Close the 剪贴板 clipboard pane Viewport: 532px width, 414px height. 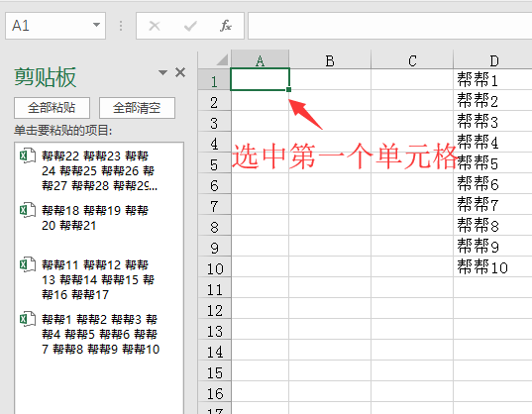[x=180, y=72]
